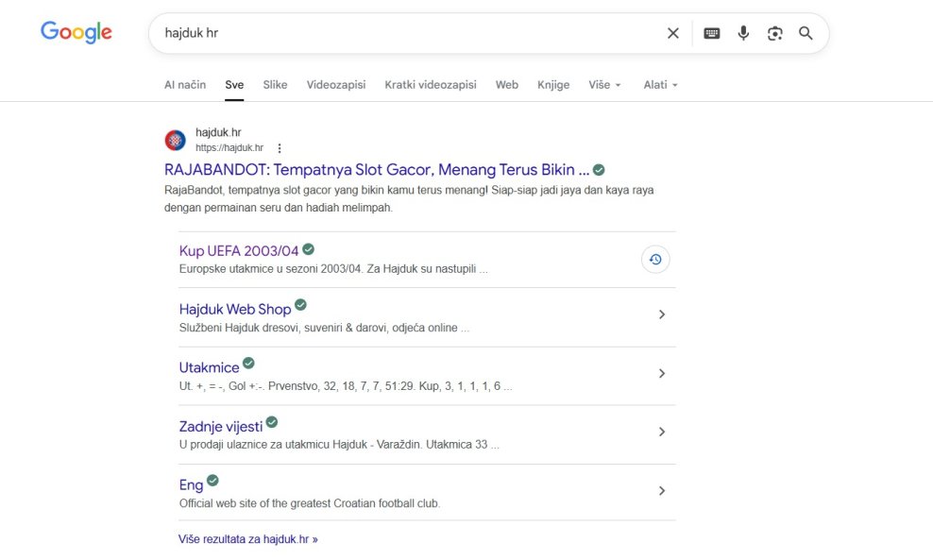Switch to Slike tab
This screenshot has height=560, width=933.
[275, 84]
